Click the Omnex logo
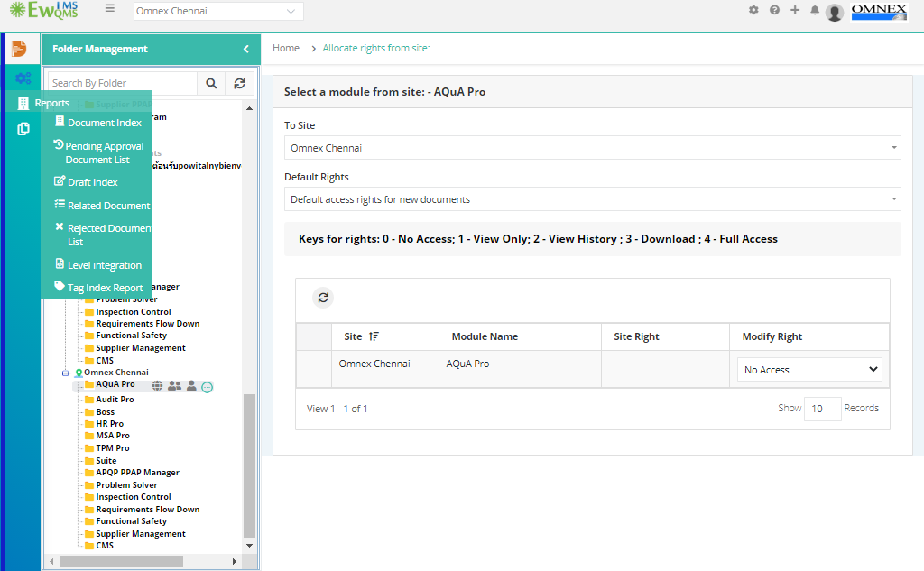This screenshot has width=924, height=571. pyautogui.click(x=879, y=12)
